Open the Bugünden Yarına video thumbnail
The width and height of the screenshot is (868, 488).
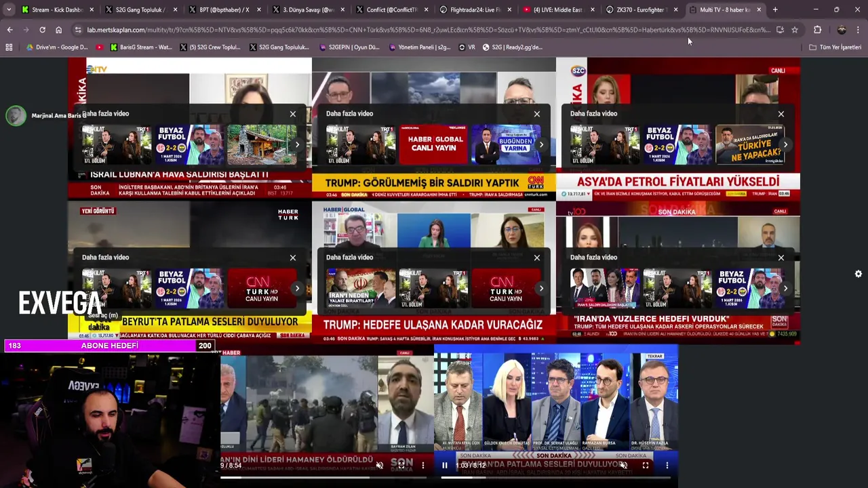pyautogui.click(x=507, y=144)
